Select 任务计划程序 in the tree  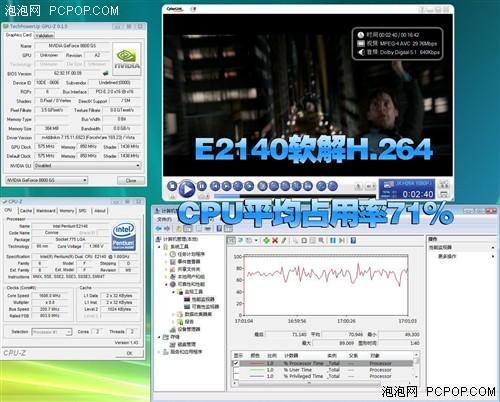[191, 254]
